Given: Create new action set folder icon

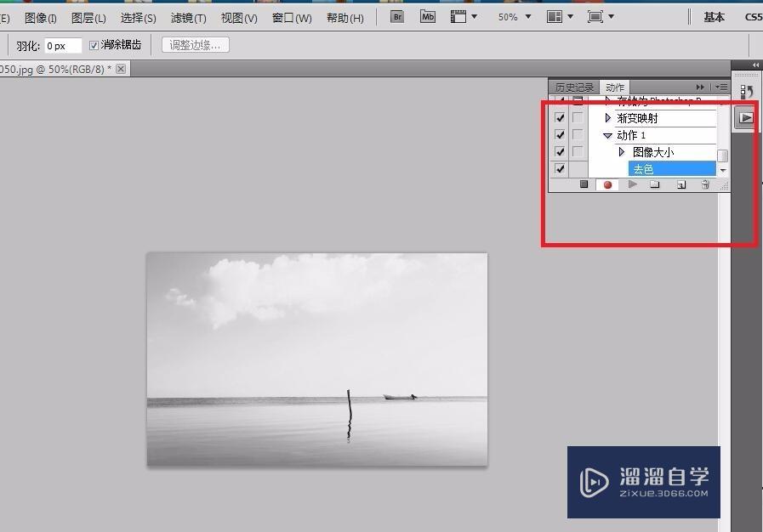Looking at the screenshot, I should pyautogui.click(x=655, y=184).
